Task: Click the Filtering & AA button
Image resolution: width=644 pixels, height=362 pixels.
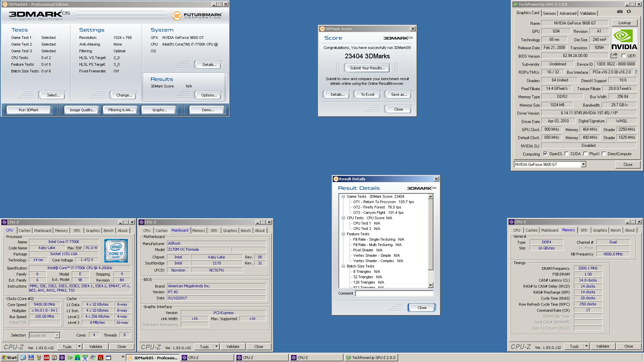Action: [x=121, y=110]
